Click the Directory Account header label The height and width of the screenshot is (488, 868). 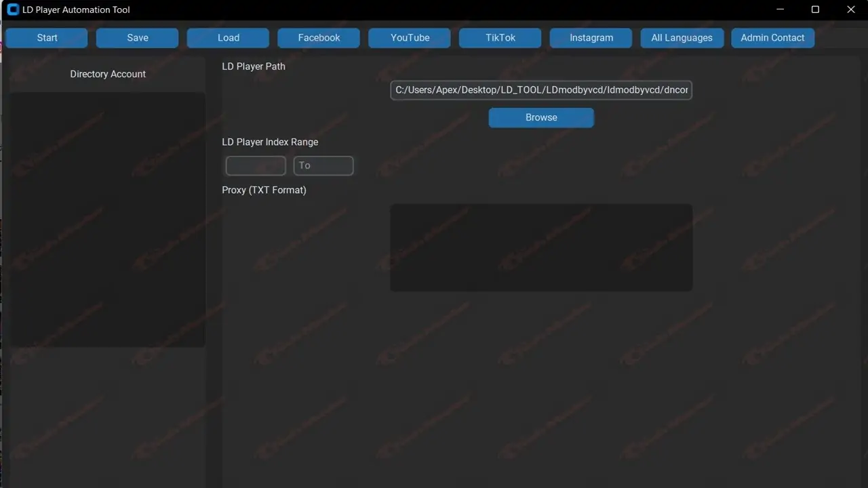tap(107, 74)
